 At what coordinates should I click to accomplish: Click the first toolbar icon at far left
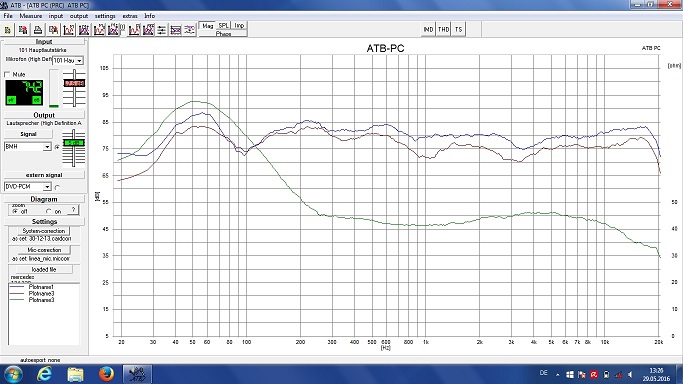(7, 30)
